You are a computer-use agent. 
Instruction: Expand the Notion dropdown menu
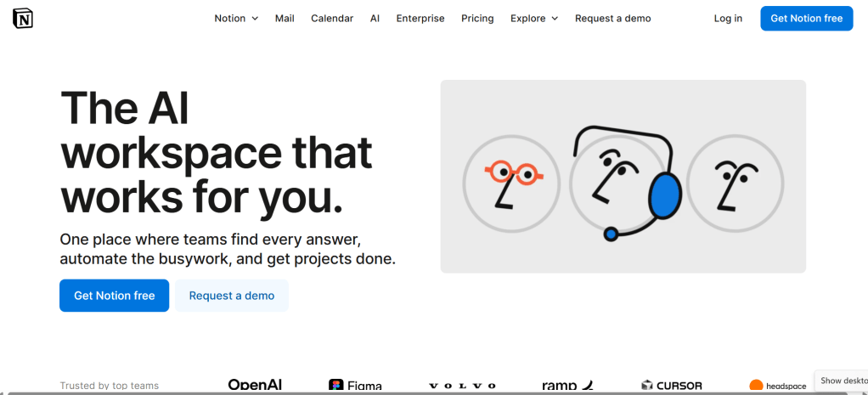236,19
